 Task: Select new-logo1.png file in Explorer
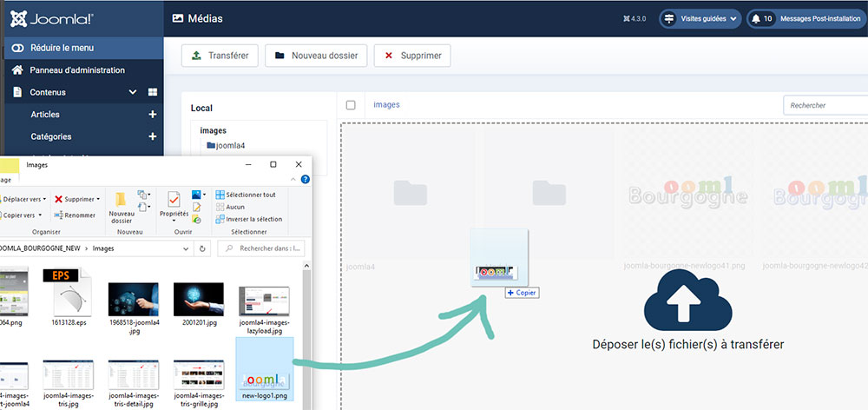coord(265,369)
